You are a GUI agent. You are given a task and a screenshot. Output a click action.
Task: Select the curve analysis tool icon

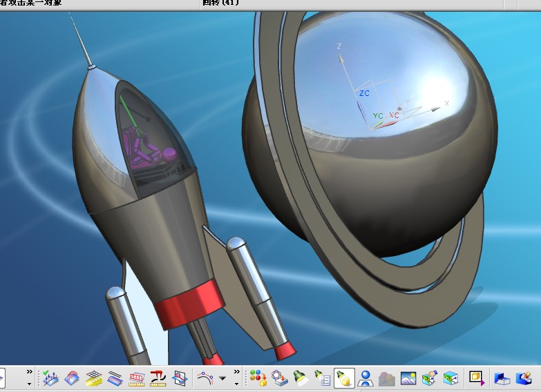tap(205, 378)
